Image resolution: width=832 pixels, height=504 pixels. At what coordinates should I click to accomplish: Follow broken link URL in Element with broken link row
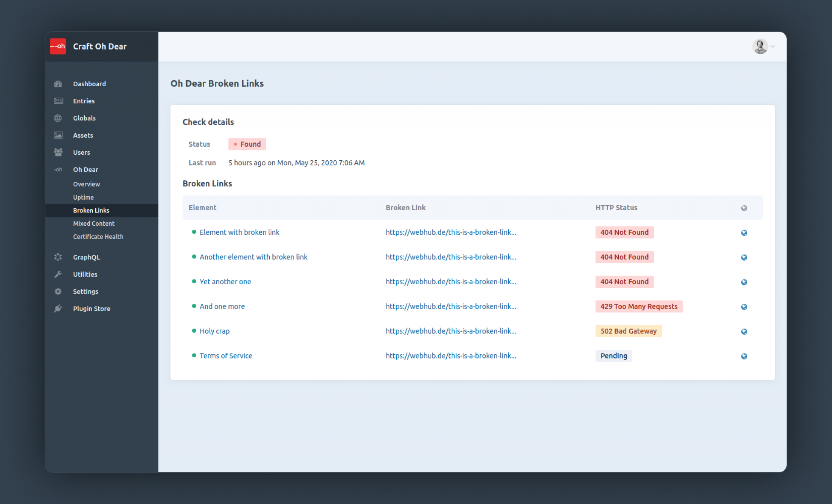pos(451,232)
